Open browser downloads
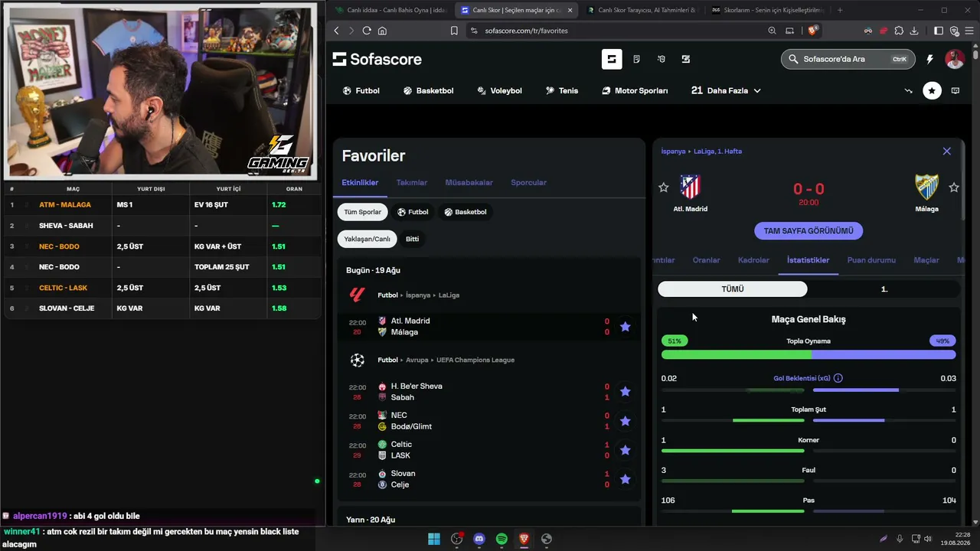980x551 pixels. (914, 31)
